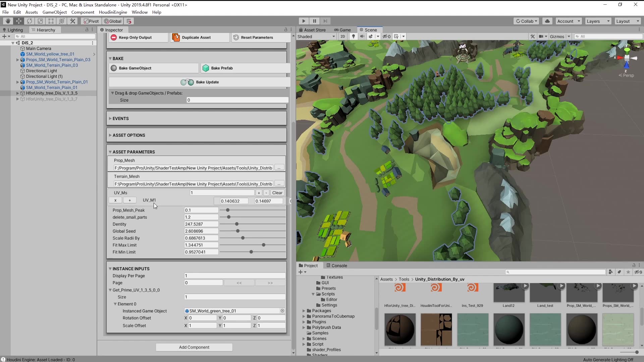
Task: Click the Reset Parameters icon
Action: click(236, 37)
